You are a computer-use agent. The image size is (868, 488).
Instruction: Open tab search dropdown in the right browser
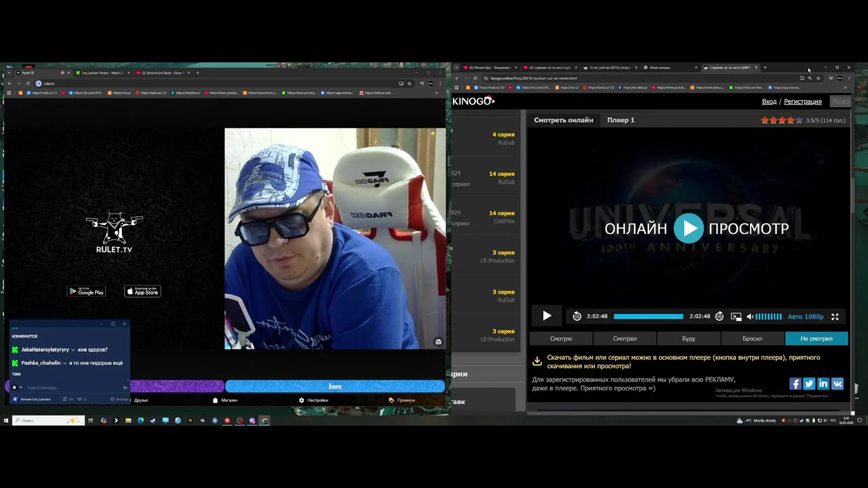[456, 68]
